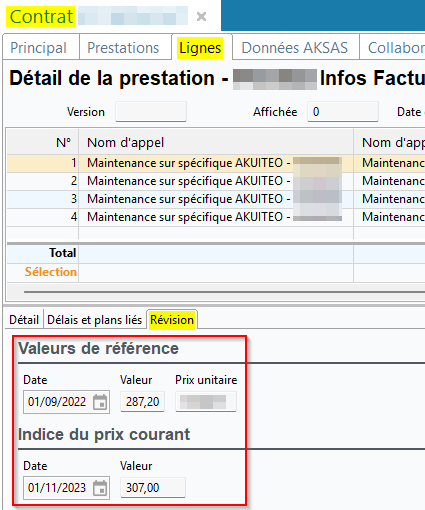Click the current index Valeur field 307,00
This screenshot has height=510, width=425.
click(153, 488)
